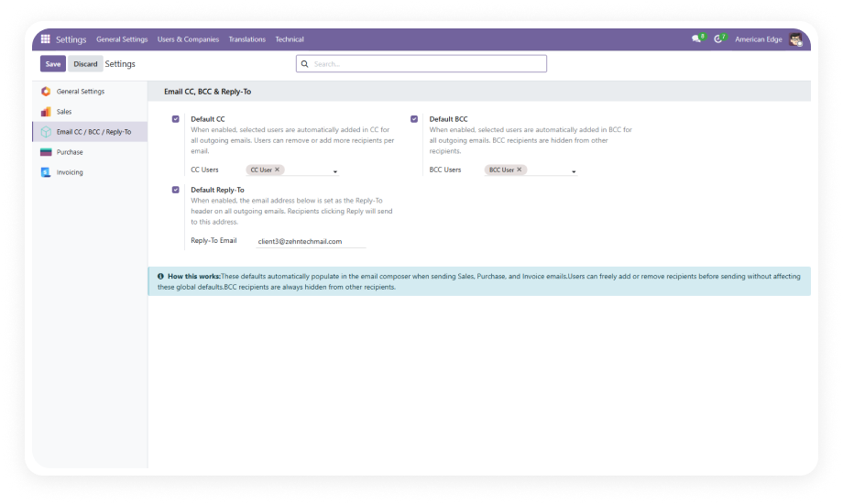Click the CC Users label
The width and height of the screenshot is (843, 504).
(204, 170)
